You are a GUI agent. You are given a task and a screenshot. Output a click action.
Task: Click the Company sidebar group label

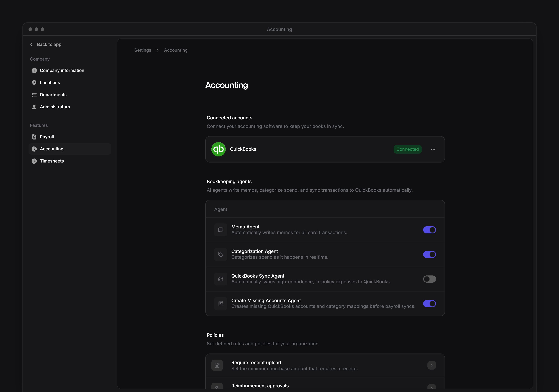(40, 59)
